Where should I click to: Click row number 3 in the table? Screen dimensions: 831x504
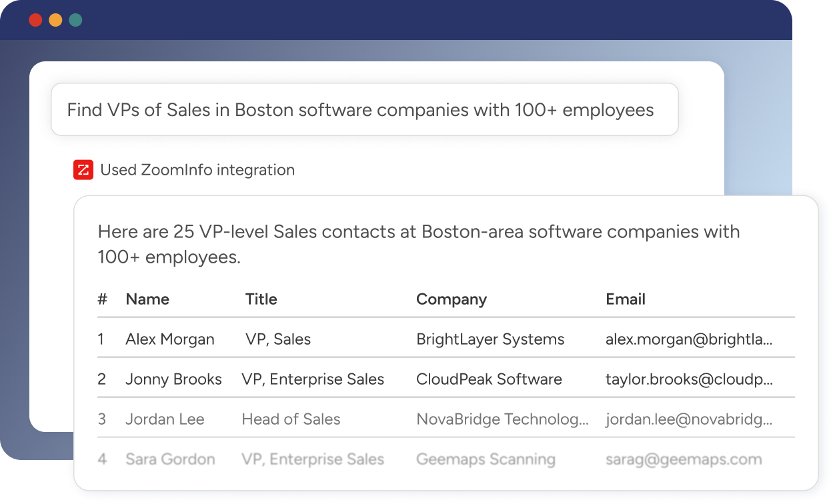(101, 419)
